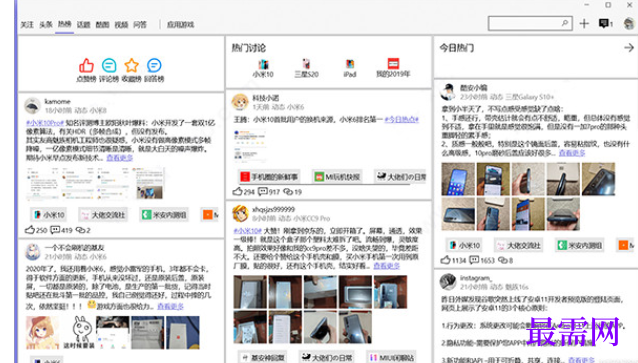The height and width of the screenshot is (363, 638).
Task: Select the 热榜 tab
Action: [x=64, y=24]
